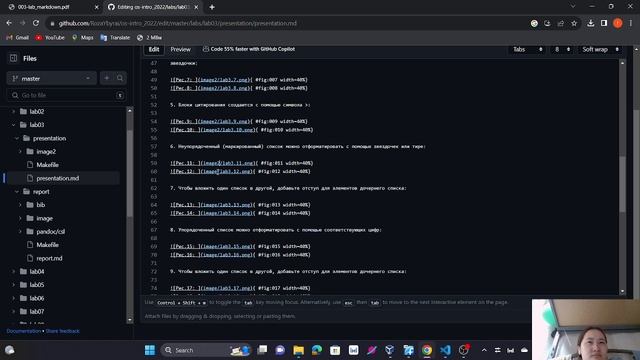Open Task View from taskbar
This screenshot has height=360, width=640.
pyautogui.click(x=262, y=350)
